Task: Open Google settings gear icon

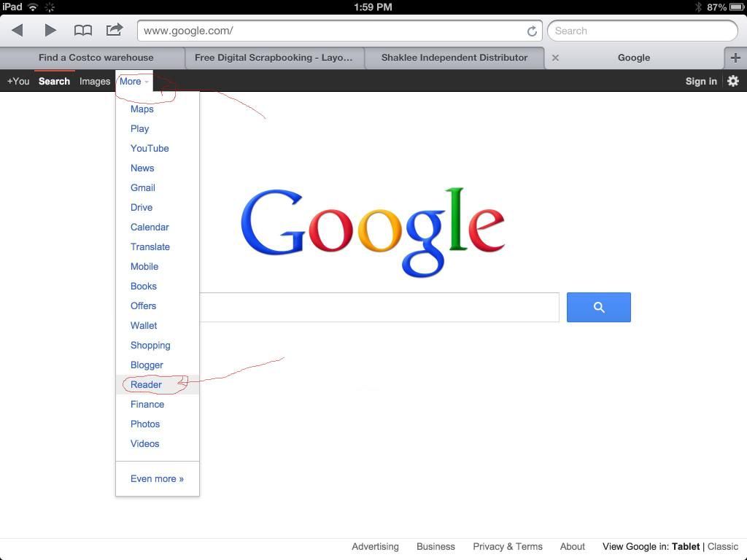Action: [733, 81]
